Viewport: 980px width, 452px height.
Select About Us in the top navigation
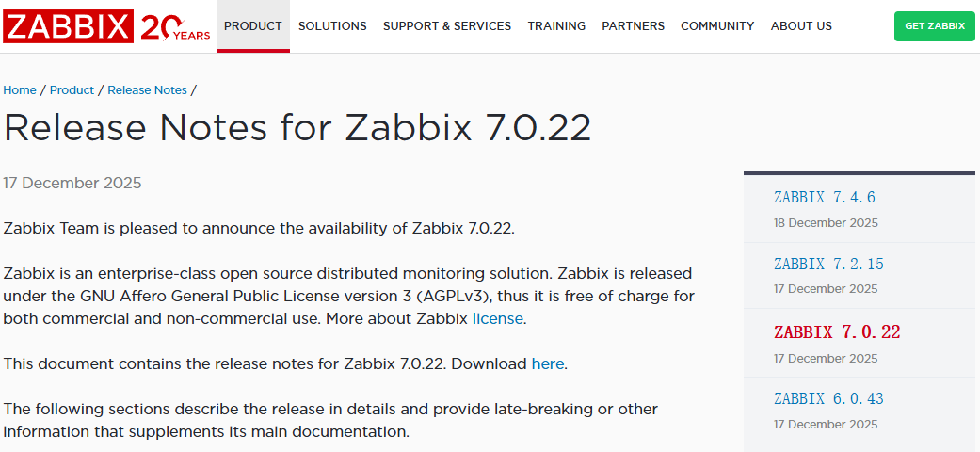click(x=801, y=26)
